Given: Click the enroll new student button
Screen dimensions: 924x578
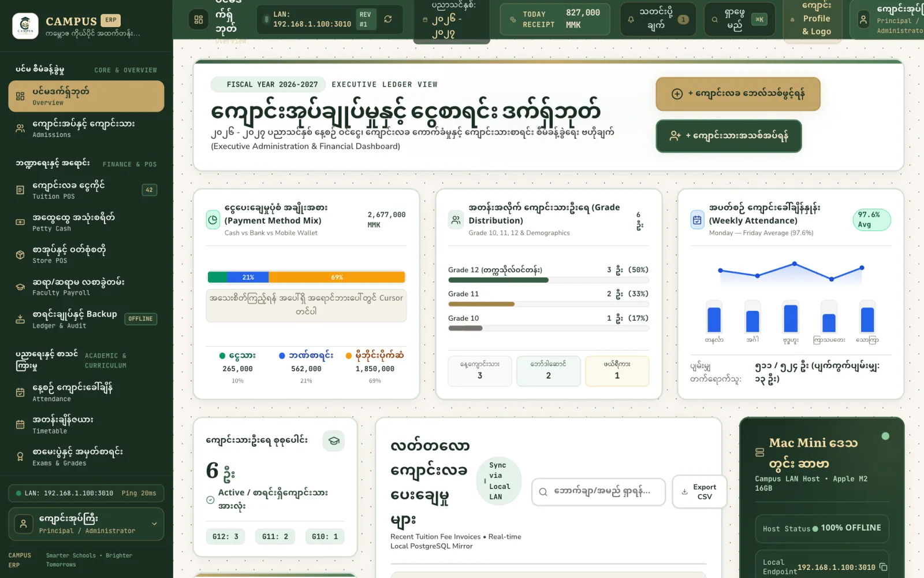Looking at the screenshot, I should point(729,136).
